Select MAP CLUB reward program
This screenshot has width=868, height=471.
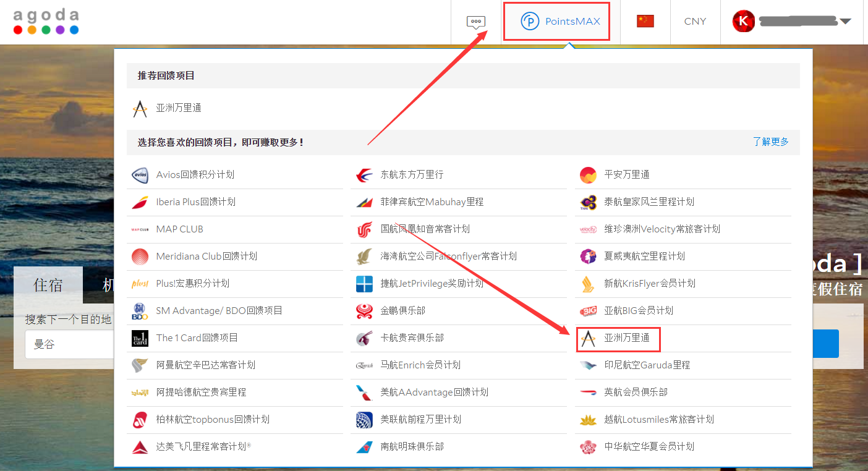180,229
